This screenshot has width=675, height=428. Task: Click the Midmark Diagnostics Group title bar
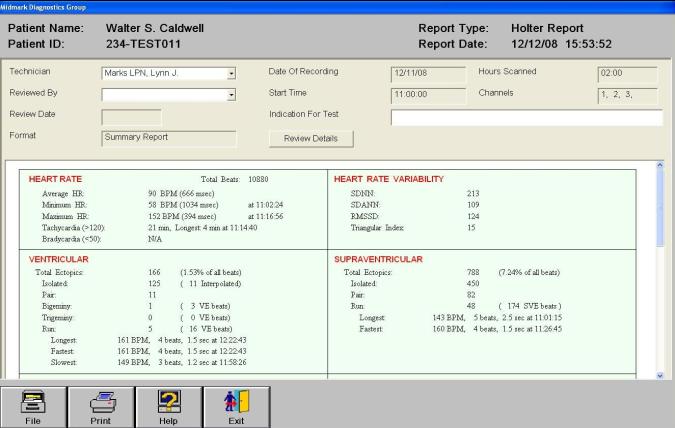coord(338,7)
